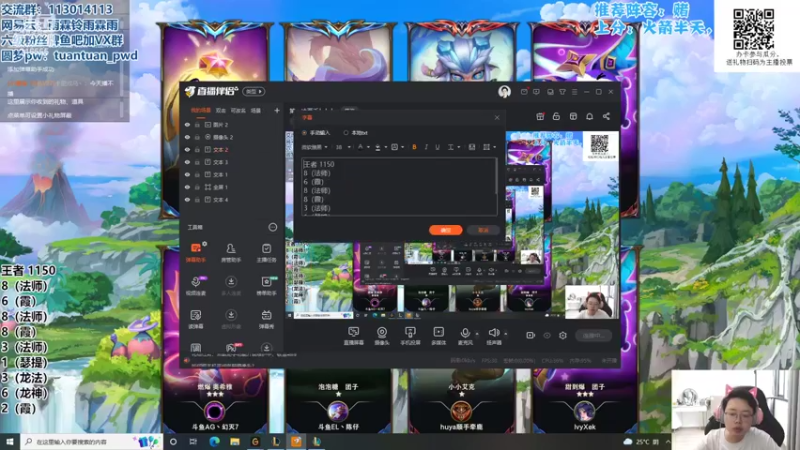The width and height of the screenshot is (800, 450).
Task: Toggle underline formatting in subtitle dialog
Action: click(437, 147)
